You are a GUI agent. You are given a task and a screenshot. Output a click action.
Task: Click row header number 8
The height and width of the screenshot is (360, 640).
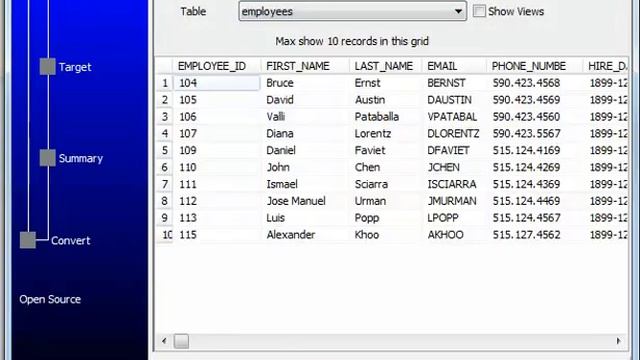(x=164, y=201)
